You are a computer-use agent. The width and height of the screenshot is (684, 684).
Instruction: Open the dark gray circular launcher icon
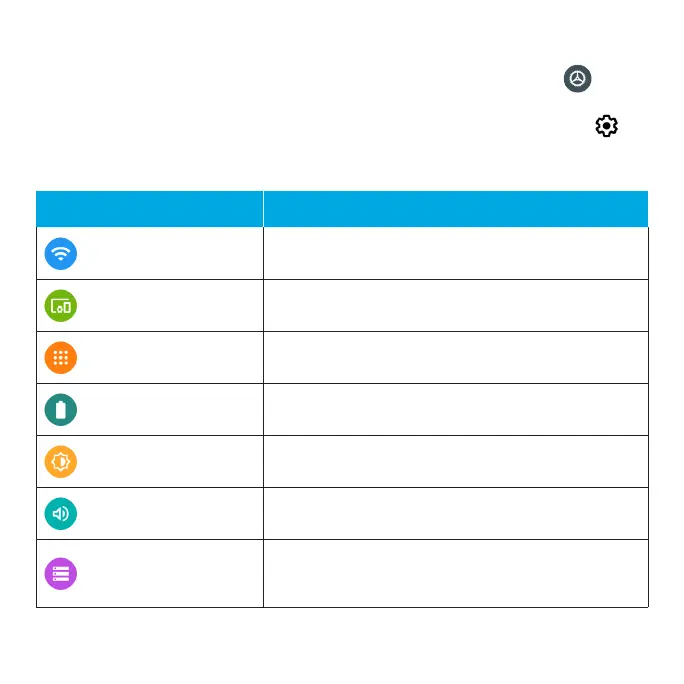point(578,79)
